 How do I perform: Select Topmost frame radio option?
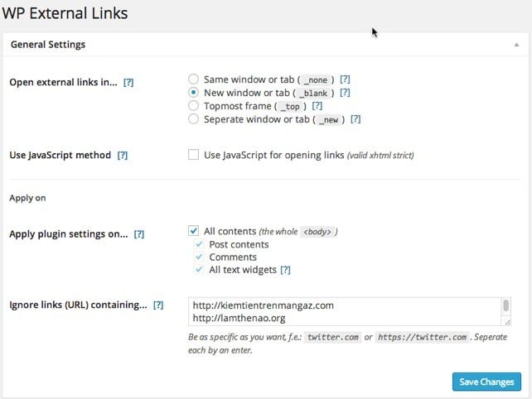click(193, 106)
